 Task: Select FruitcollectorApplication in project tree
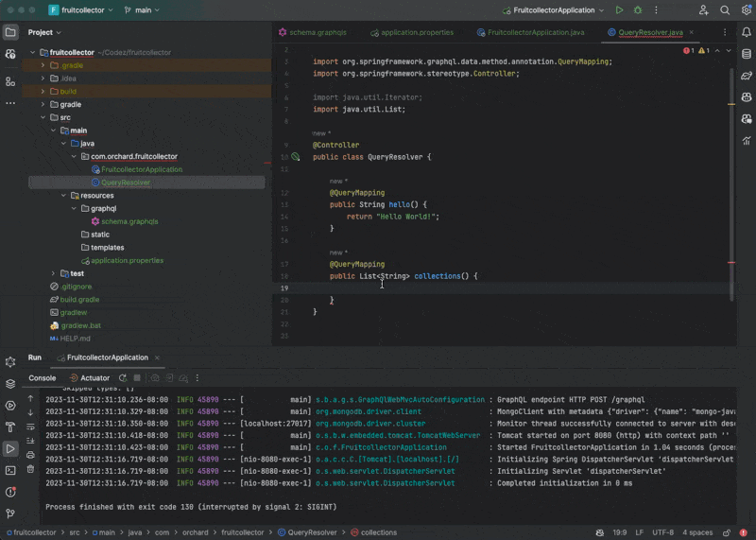pyautogui.click(x=141, y=169)
